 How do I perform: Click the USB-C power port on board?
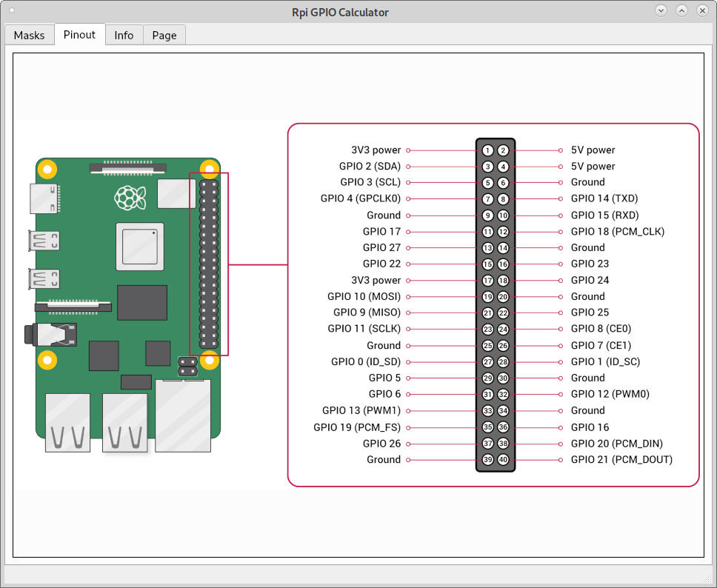coord(44,198)
